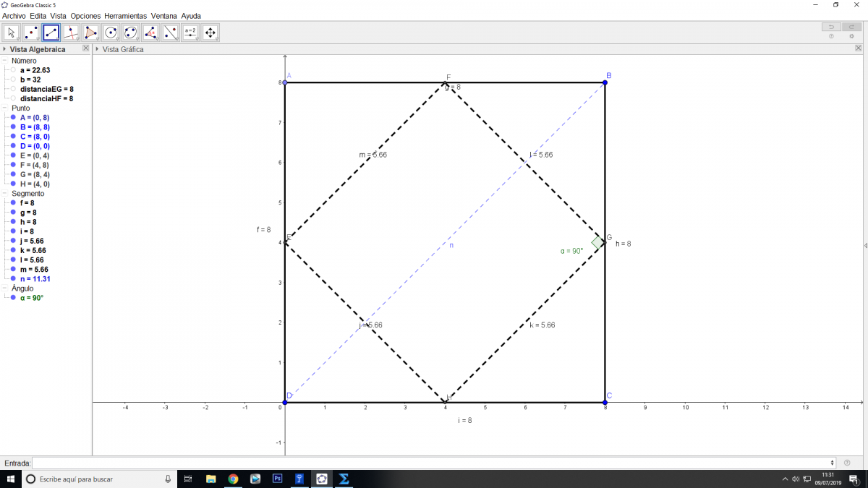The image size is (868, 488).
Task: Collapse the Segmento category tree
Action: tap(6, 193)
